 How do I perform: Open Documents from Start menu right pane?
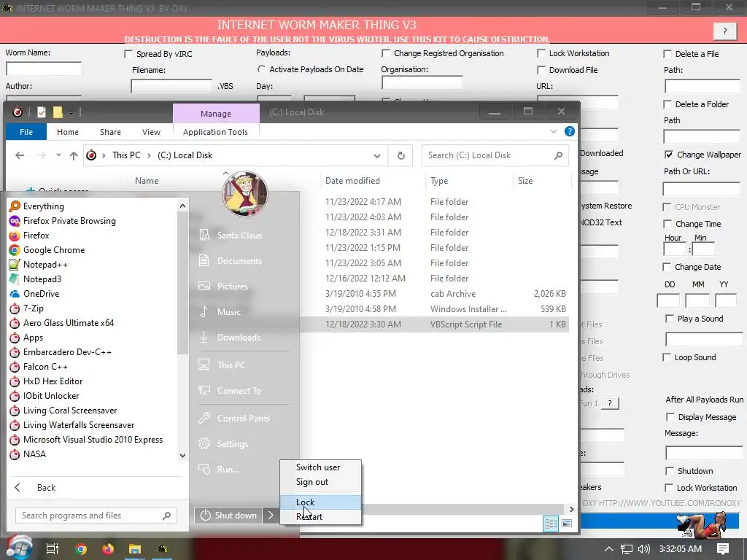pos(231,261)
